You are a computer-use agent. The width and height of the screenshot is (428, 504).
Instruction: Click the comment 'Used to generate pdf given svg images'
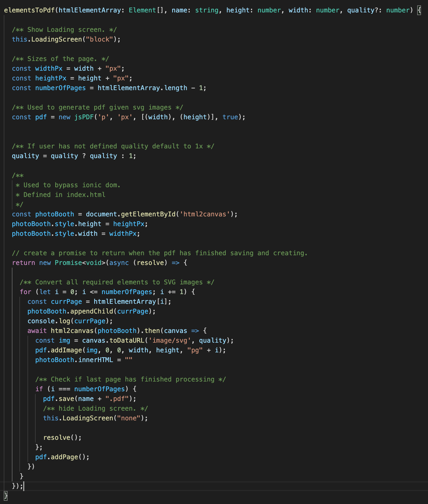[97, 107]
